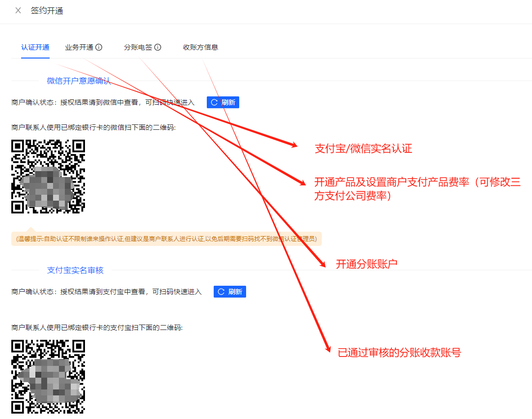Click the 签约开通 page title

click(47, 10)
